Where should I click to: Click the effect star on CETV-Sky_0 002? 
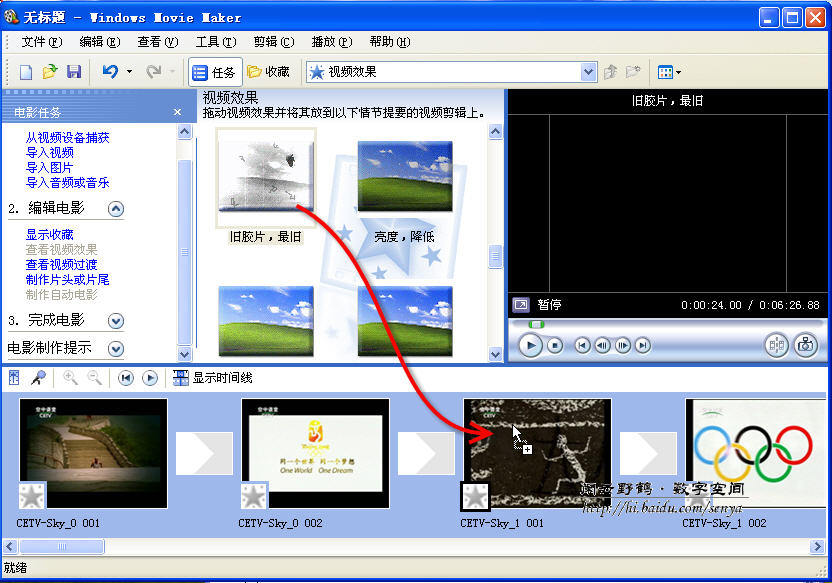coord(254,497)
